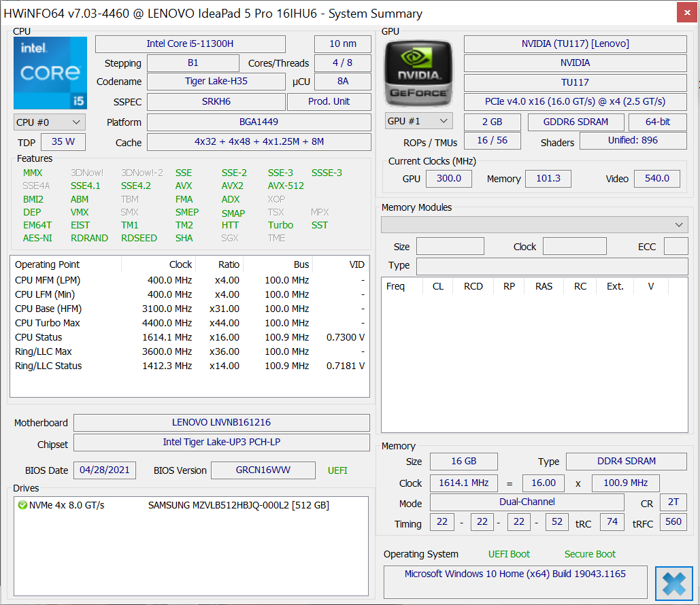Click the UEFI Boot label
The image size is (700, 605).
point(509,554)
